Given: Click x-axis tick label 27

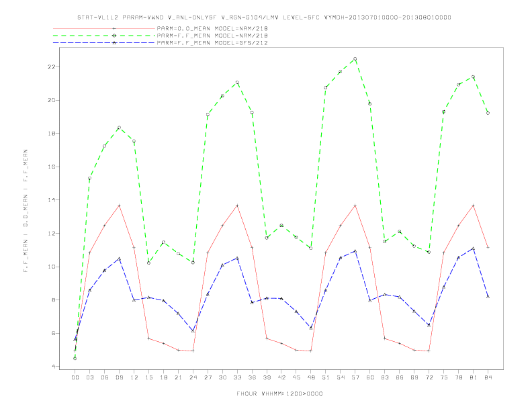Looking at the screenshot, I should pos(208,377).
